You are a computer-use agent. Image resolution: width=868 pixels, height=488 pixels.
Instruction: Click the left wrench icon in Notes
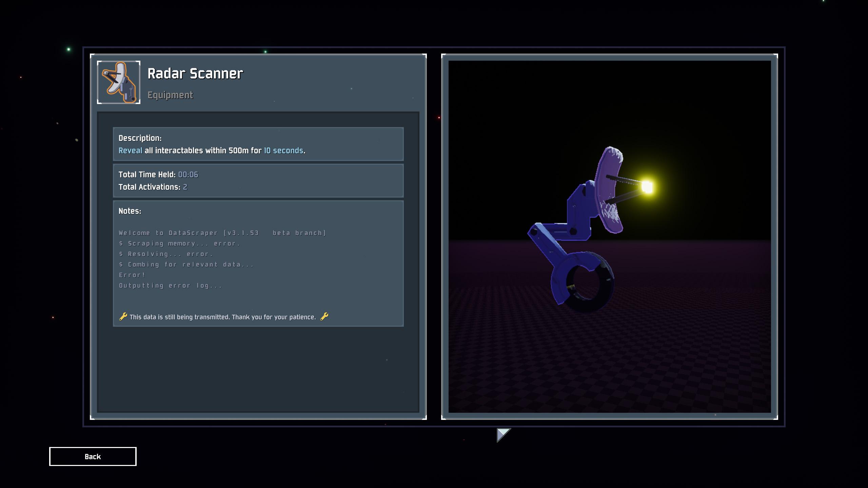tap(123, 317)
